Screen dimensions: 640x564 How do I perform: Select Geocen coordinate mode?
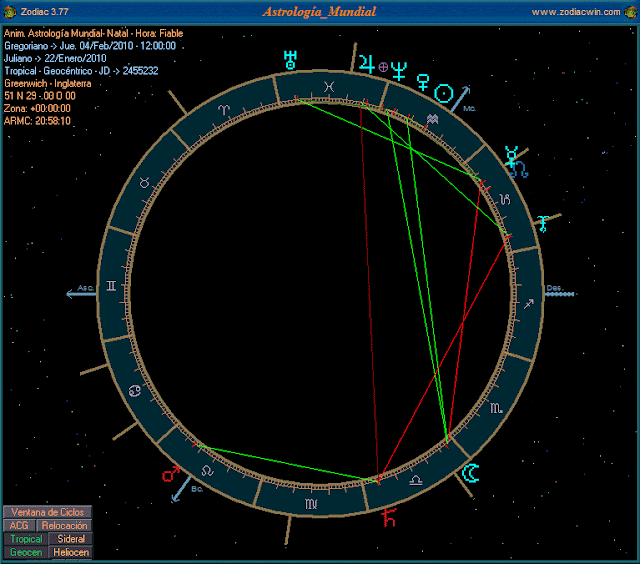[x=26, y=552]
